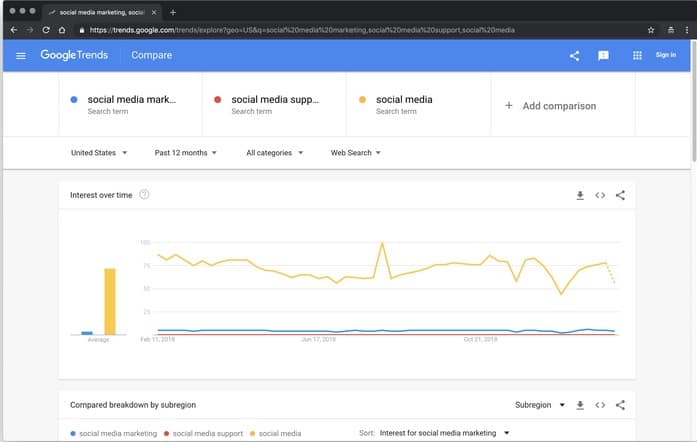
Task: Click the incognito icon in browser toolbar
Action: click(x=671, y=30)
